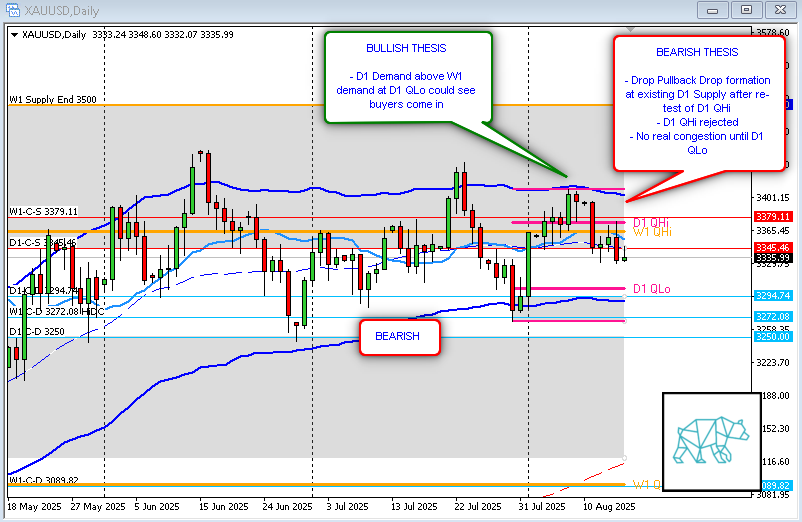Screen dimensions: 802x522
Task: Click the black 3335.99 current price tag
Action: coord(770,258)
